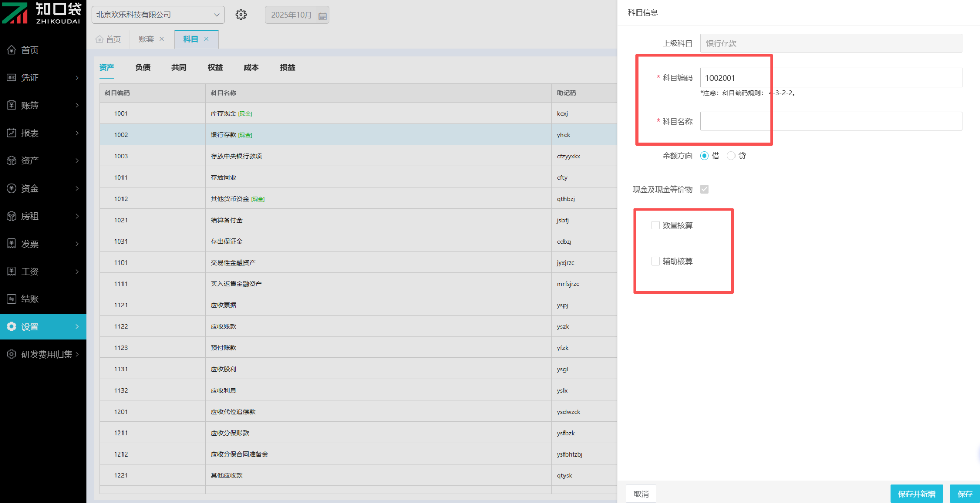Click the 取消 button

click(x=641, y=494)
